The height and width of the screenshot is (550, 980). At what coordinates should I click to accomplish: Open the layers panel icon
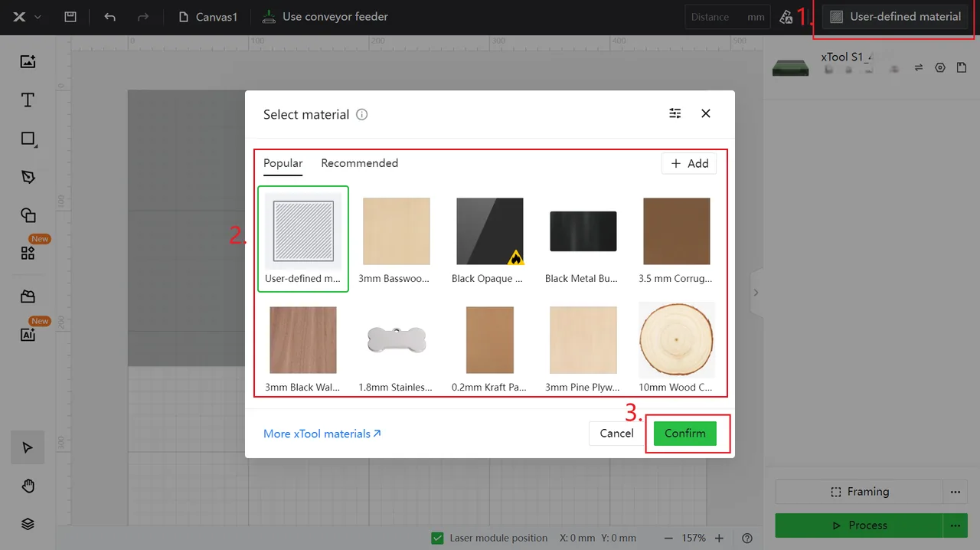(x=28, y=524)
